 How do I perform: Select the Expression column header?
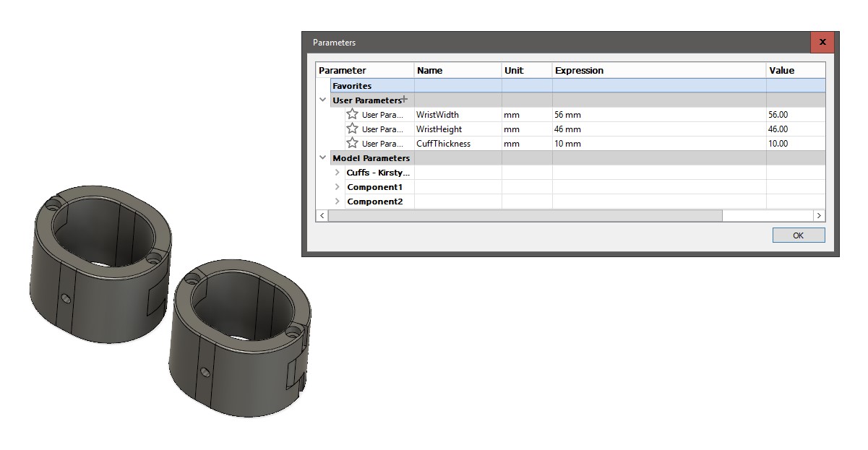pyautogui.click(x=659, y=71)
